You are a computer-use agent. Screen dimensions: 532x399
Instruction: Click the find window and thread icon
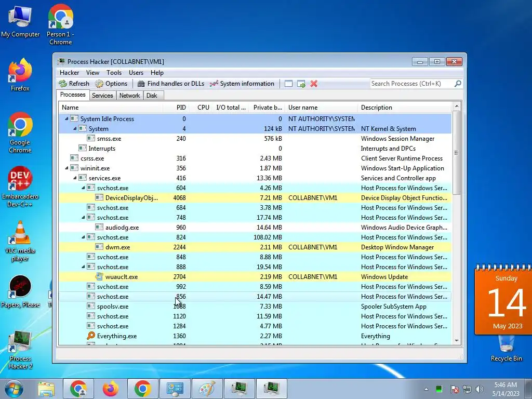point(301,84)
